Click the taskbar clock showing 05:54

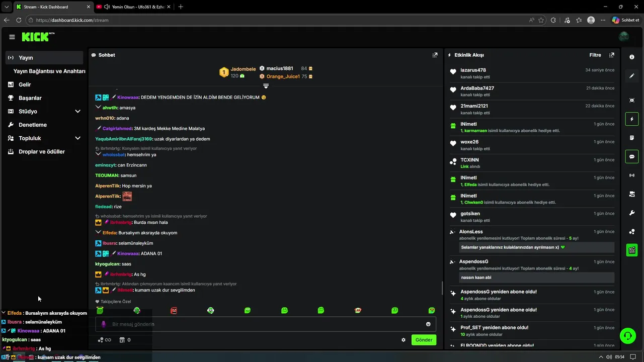click(619, 357)
